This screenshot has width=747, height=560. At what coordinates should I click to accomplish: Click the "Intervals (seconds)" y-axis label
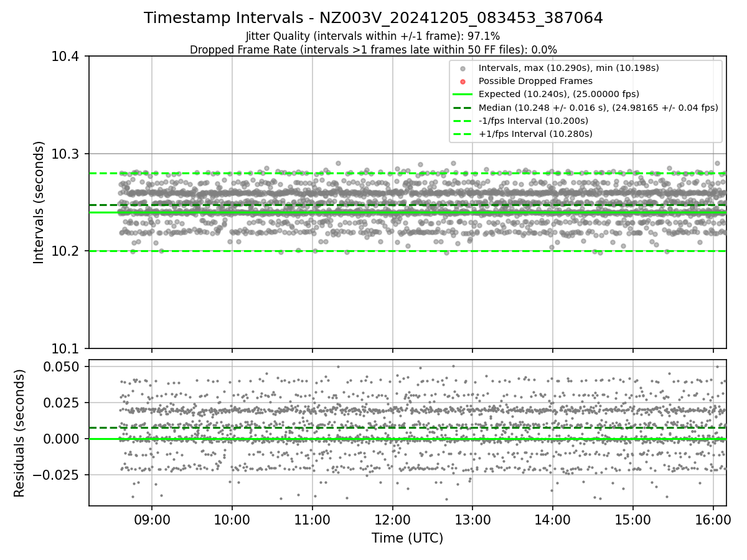[39, 202]
